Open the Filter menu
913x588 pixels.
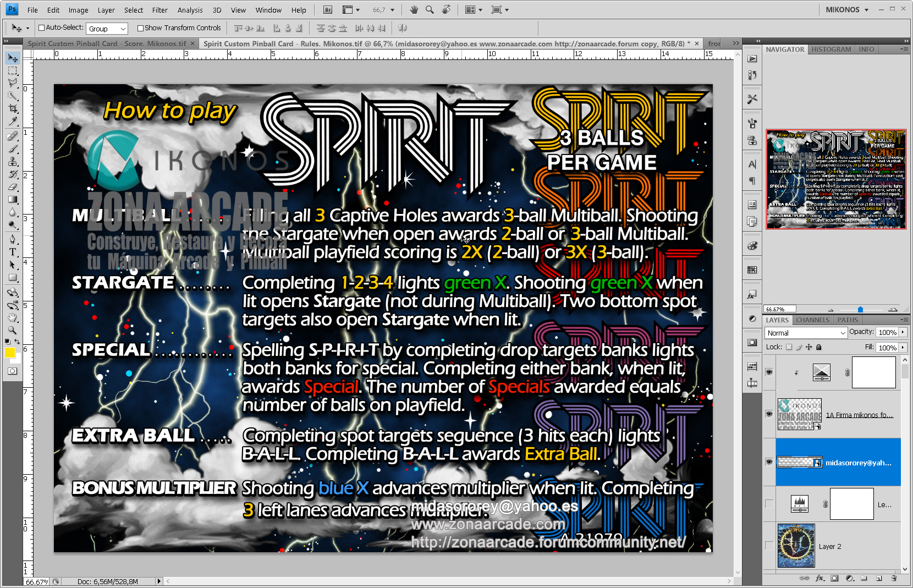(x=159, y=10)
